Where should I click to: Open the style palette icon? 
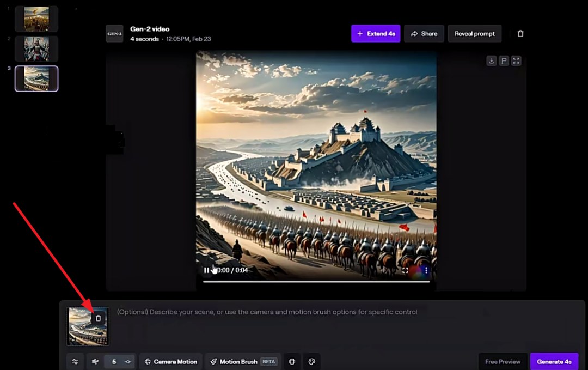[311, 362]
